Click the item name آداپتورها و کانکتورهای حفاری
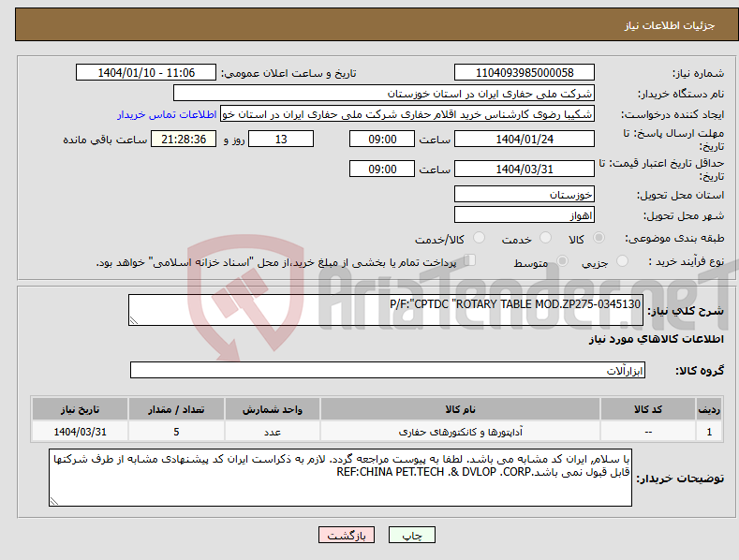739x560 pixels. coord(460,432)
